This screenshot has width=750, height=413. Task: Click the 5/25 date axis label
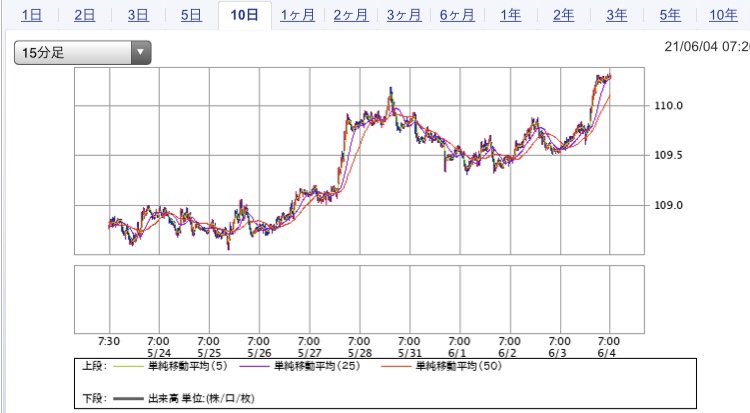[x=209, y=353]
